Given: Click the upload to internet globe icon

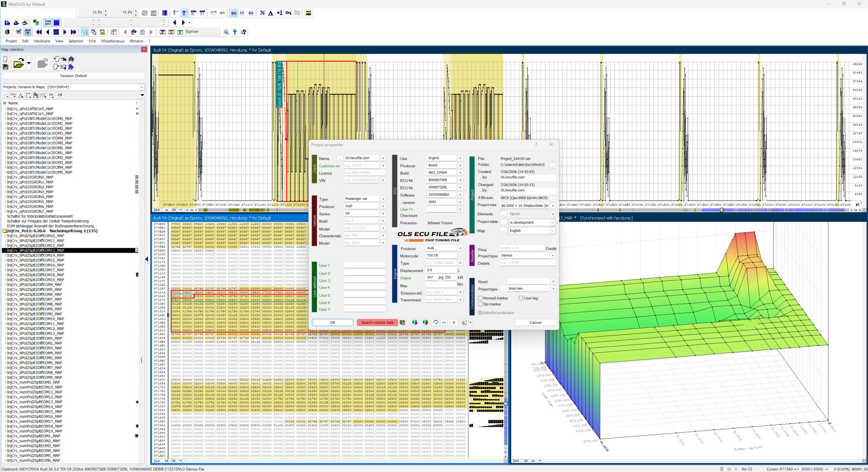Looking at the screenshot, I should click(426, 322).
